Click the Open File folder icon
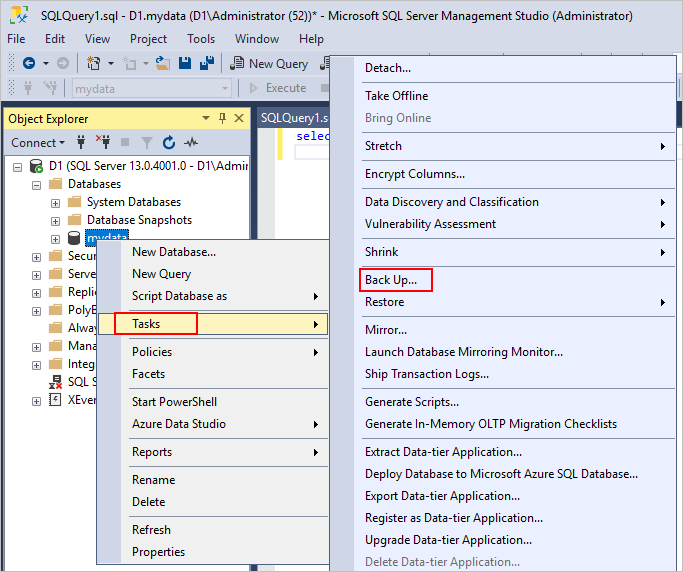The width and height of the screenshot is (683, 572). pos(163,64)
